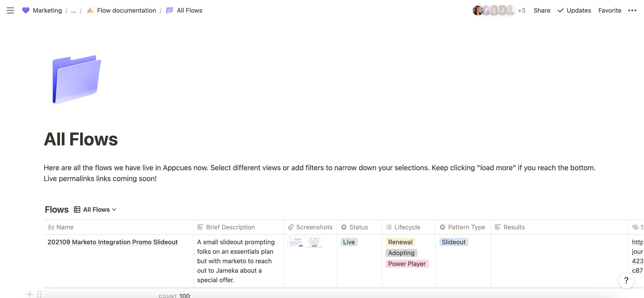The image size is (644, 298).
Task: Expand the collapsed breadcrumb ellipsis
Action: tap(73, 10)
